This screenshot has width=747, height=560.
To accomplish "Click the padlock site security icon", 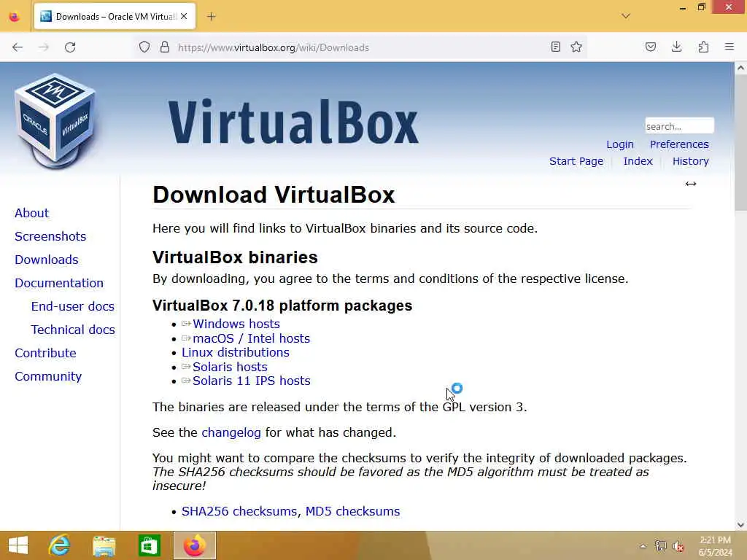I will [165, 47].
